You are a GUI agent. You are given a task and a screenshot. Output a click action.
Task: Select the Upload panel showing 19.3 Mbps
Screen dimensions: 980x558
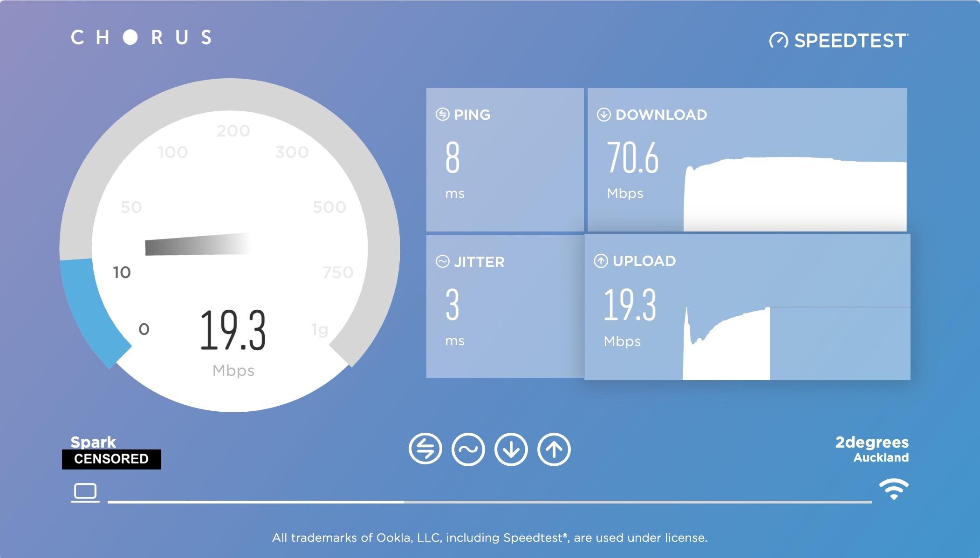point(747,306)
